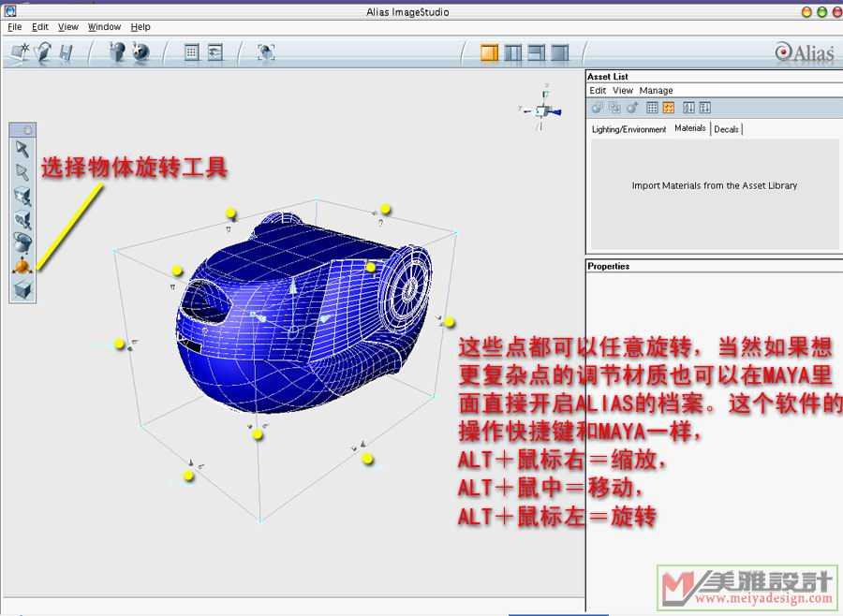Viewport: 843px width, 616px height.
Task: Select the side-panel layout icon
Action: [x=536, y=52]
